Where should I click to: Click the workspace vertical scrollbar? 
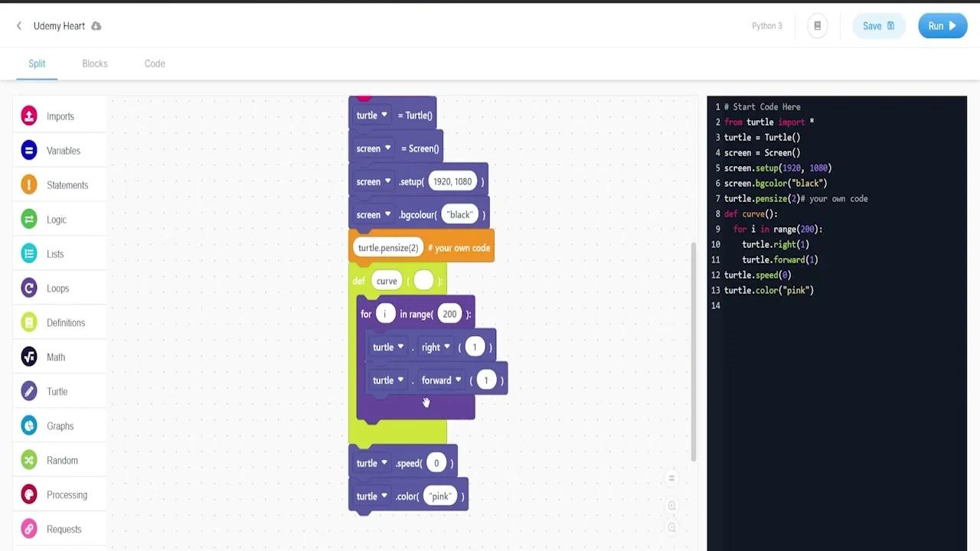click(x=694, y=352)
